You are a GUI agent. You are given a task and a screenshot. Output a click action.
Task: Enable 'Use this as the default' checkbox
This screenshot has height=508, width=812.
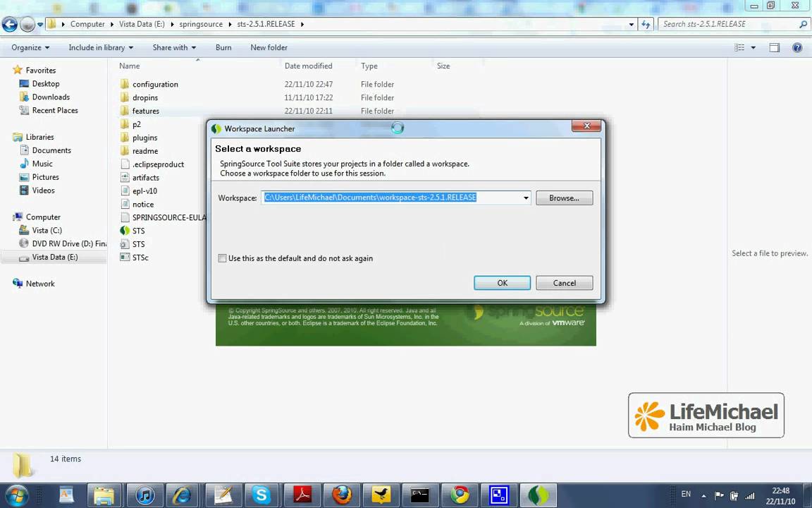[222, 258]
